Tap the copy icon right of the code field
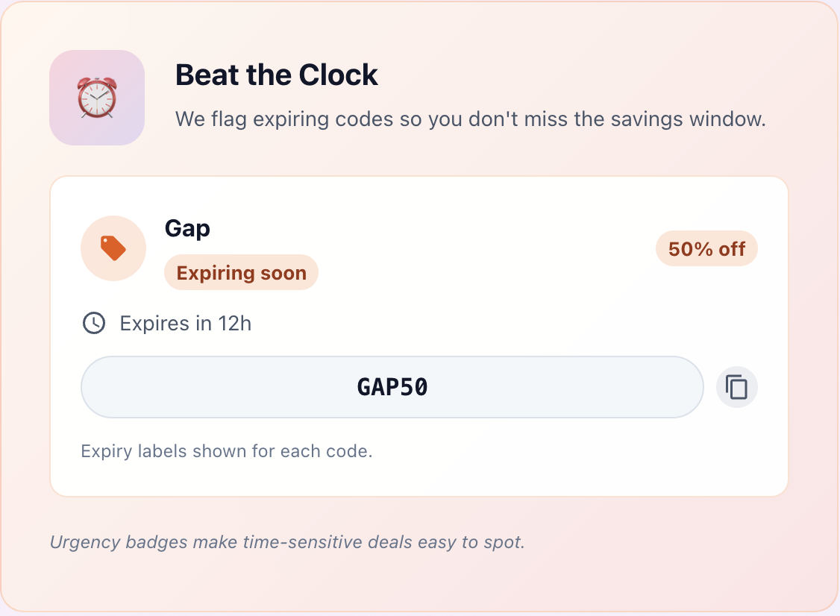The width and height of the screenshot is (840, 616). coord(736,387)
